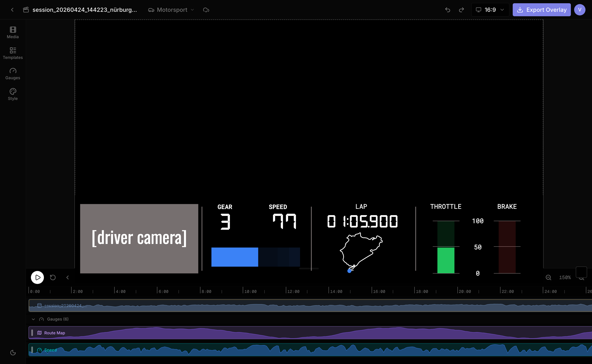Select the session_20260424 data track

[x=310, y=305]
